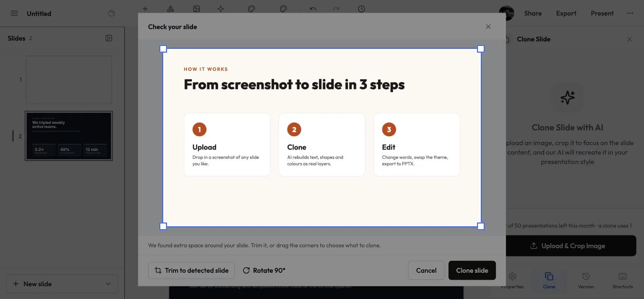Switch to the Shortcuts tab
Screen dimensions: 644x299
pyautogui.click(x=623, y=280)
